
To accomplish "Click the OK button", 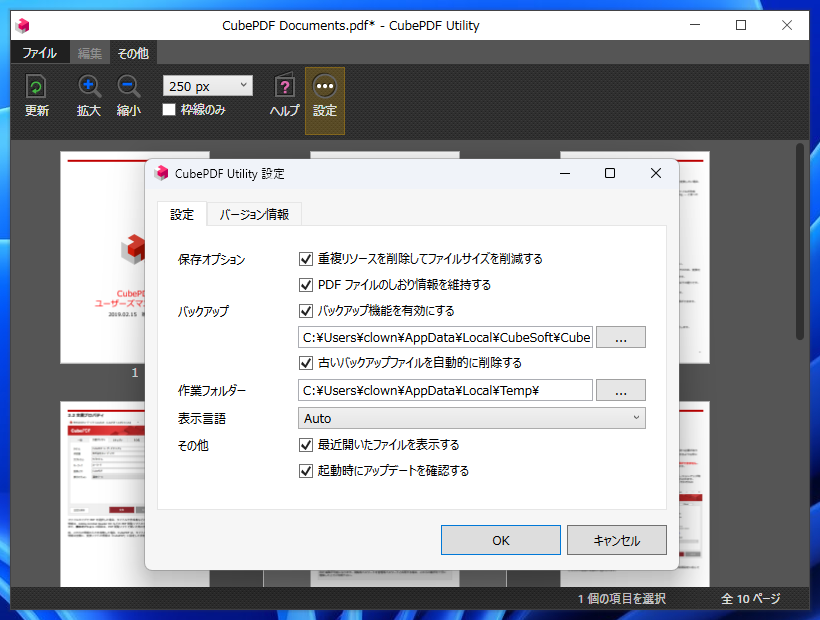I will [x=500, y=540].
